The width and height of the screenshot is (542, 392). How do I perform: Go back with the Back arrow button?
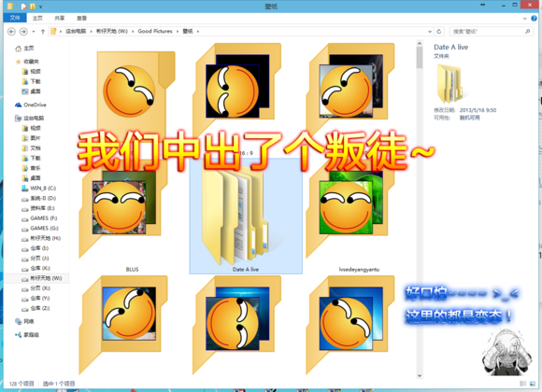click(x=11, y=32)
